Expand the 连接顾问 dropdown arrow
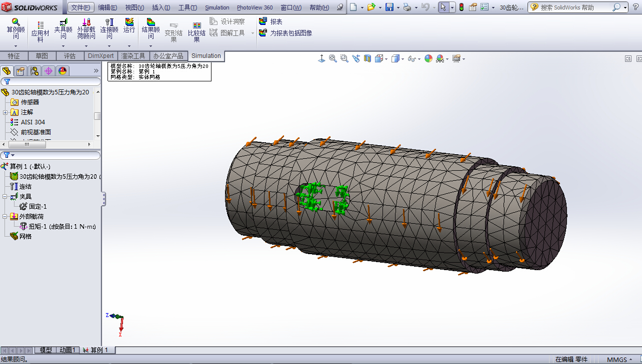The image size is (642, 364). (109, 46)
